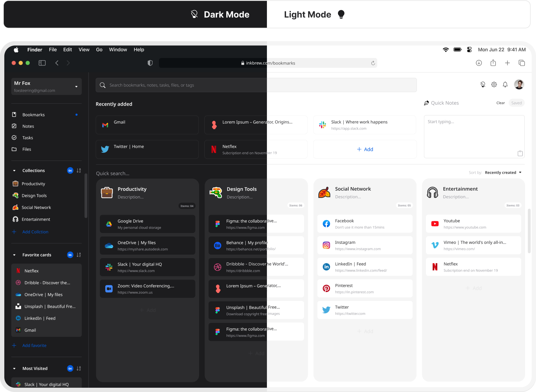Open a new tab with the plus icon

[507, 63]
